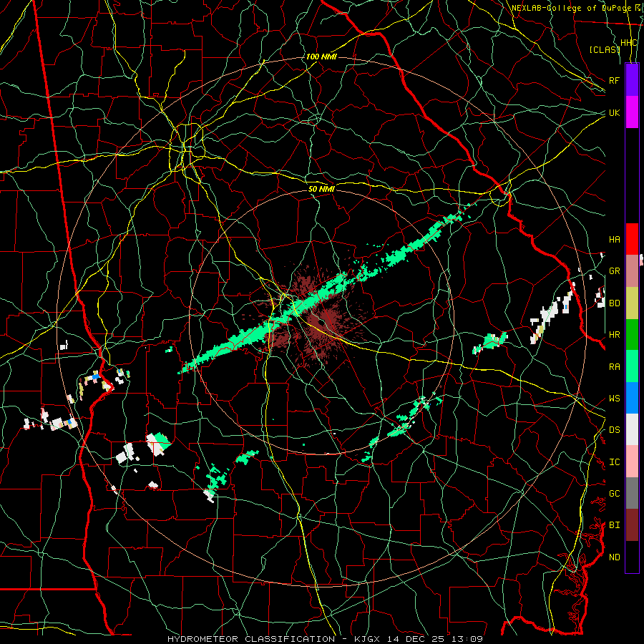Image resolution: width=644 pixels, height=644 pixels.
Task: Click the "RF" legend label
Action: point(614,80)
